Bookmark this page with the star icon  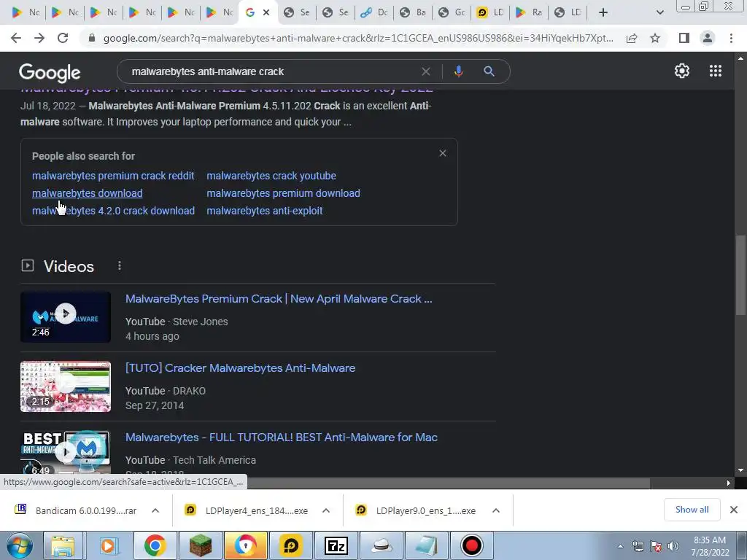tap(655, 38)
